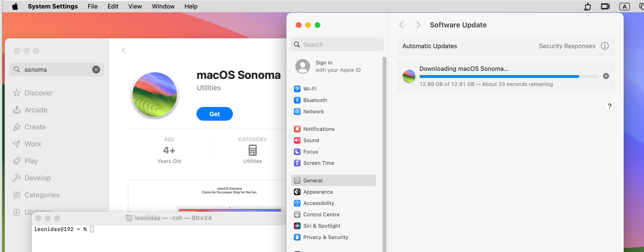Open the Window menu
This screenshot has width=644, height=252.
tap(163, 6)
